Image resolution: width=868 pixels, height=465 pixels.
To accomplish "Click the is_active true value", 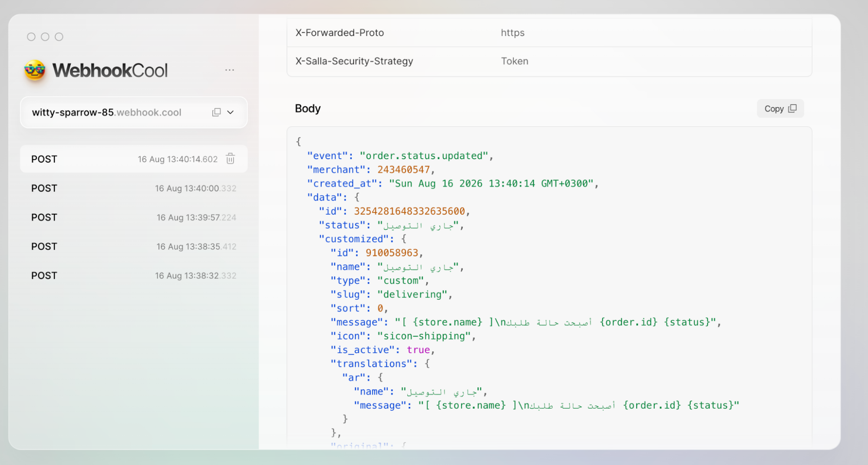I will click(418, 350).
